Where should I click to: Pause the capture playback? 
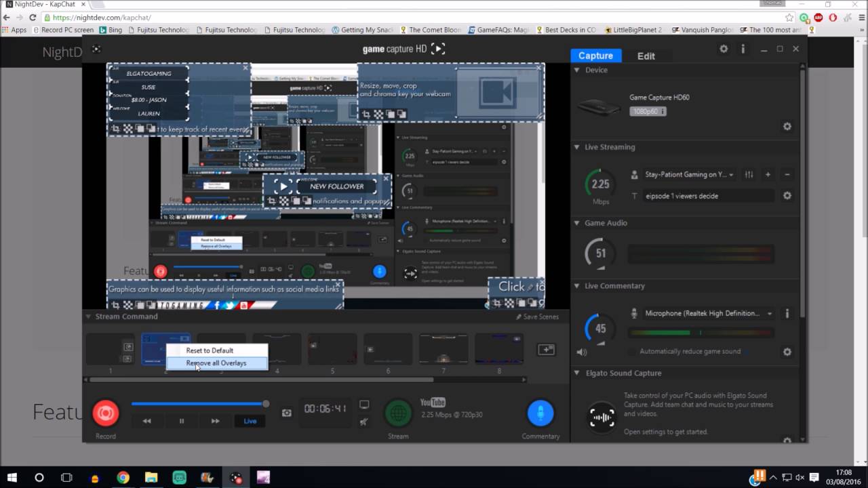pyautogui.click(x=181, y=421)
